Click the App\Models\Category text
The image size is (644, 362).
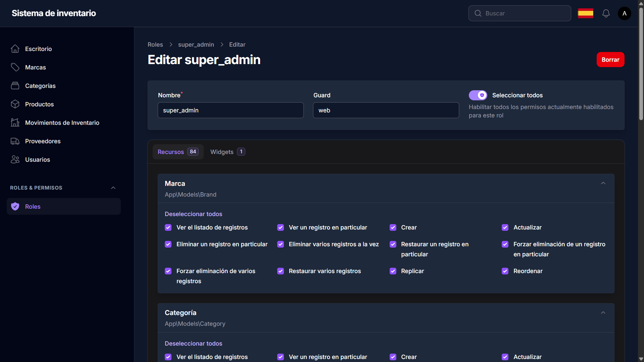coord(195,324)
